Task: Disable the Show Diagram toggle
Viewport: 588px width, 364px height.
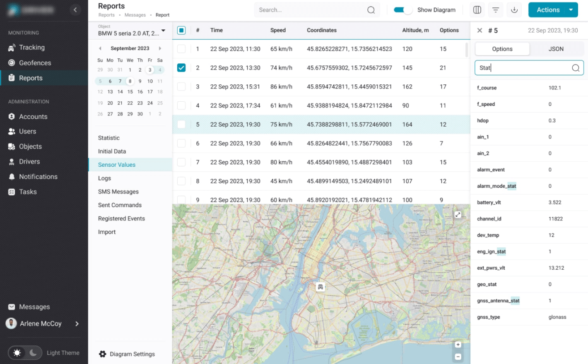Action: (x=402, y=10)
